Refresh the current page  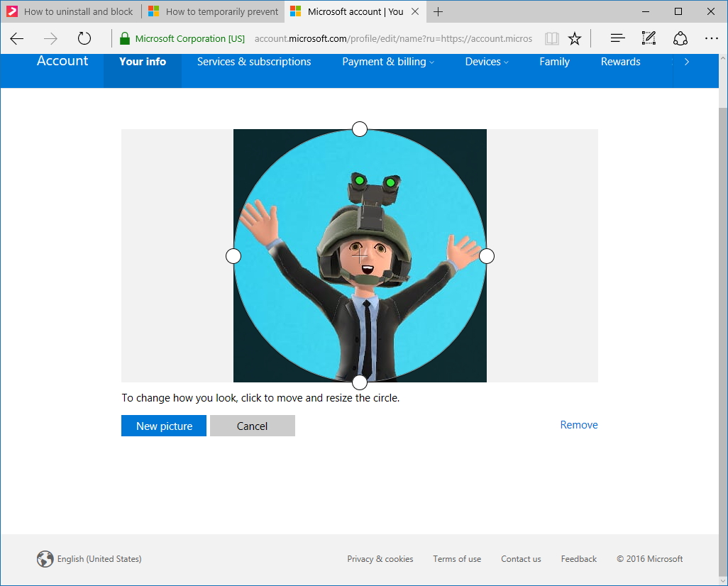[84, 39]
